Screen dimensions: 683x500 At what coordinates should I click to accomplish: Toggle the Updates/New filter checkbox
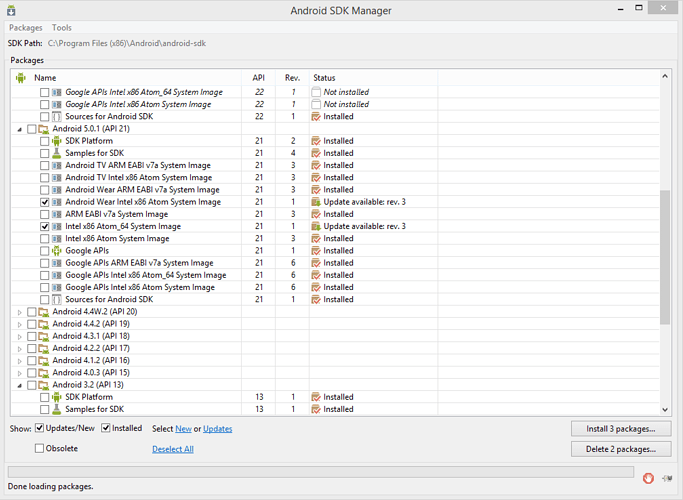(39, 428)
